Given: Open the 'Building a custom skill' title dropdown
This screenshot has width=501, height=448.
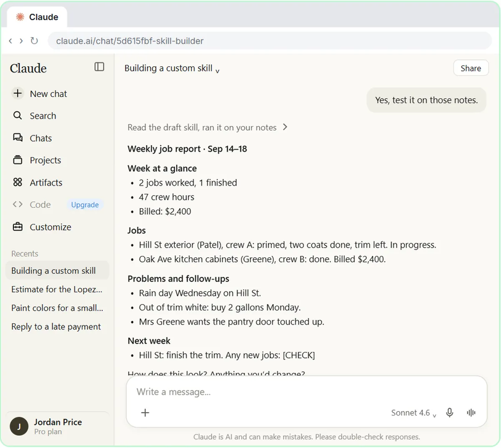Looking at the screenshot, I should click(x=172, y=68).
